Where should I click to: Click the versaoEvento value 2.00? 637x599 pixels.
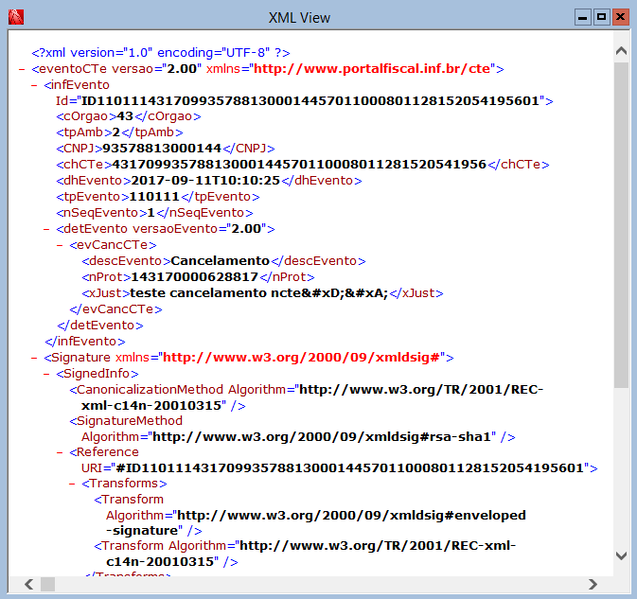point(246,229)
